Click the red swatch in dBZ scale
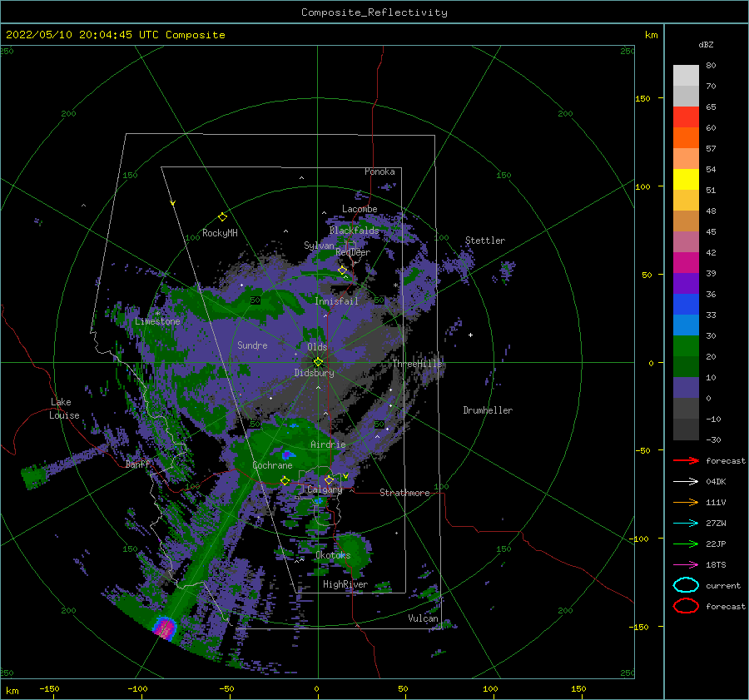 click(x=686, y=117)
